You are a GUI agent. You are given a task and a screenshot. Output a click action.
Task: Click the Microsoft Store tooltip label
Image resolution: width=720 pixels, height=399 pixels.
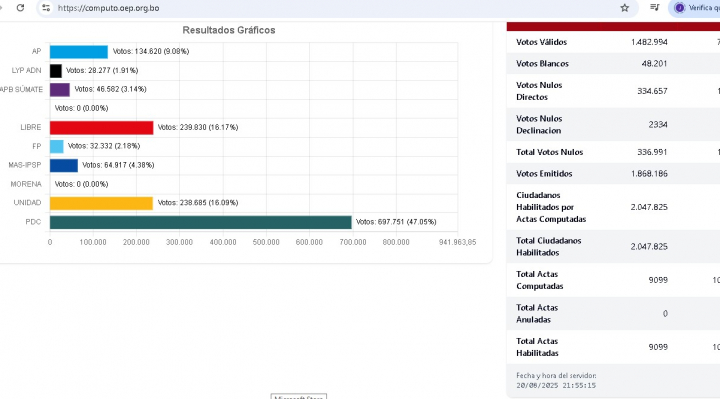tap(298, 397)
